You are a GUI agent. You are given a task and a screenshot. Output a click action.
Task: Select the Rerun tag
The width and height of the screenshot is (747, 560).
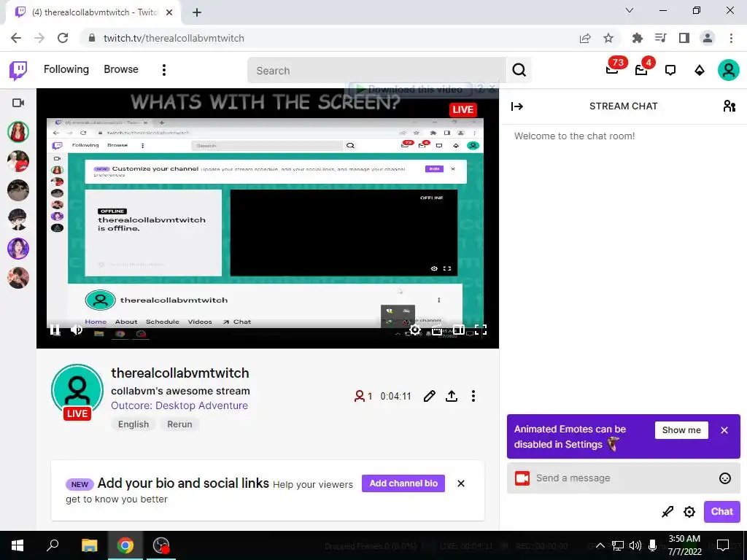pyautogui.click(x=179, y=424)
